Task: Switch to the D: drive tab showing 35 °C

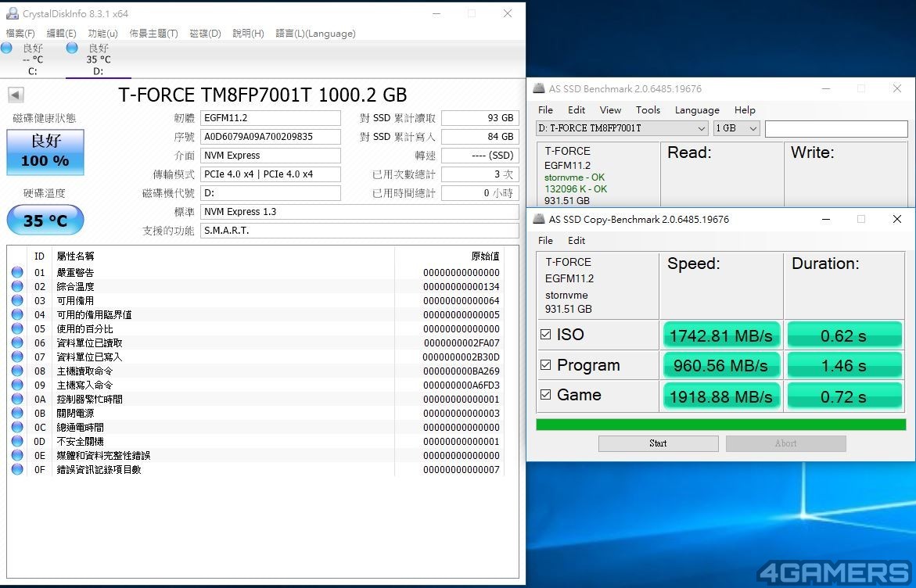Action: (98, 59)
